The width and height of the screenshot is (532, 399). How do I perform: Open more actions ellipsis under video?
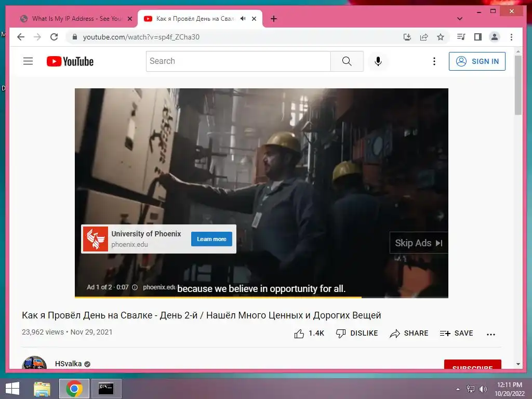(x=490, y=334)
